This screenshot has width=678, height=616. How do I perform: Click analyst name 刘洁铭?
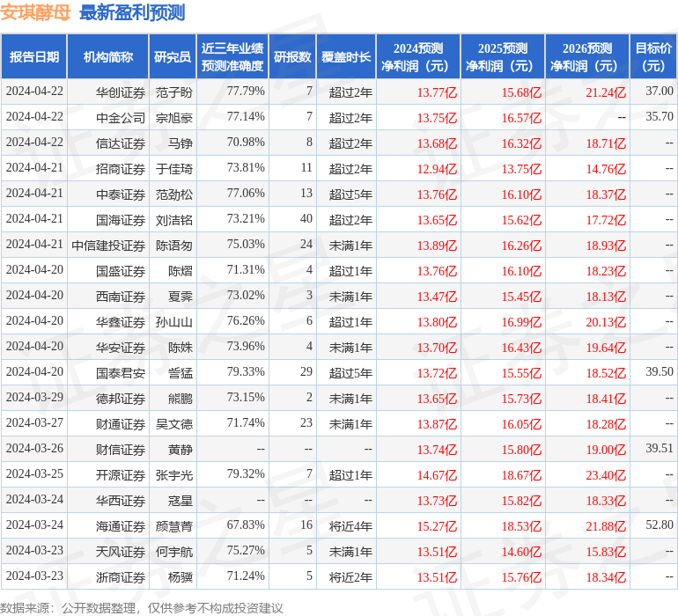(x=173, y=220)
